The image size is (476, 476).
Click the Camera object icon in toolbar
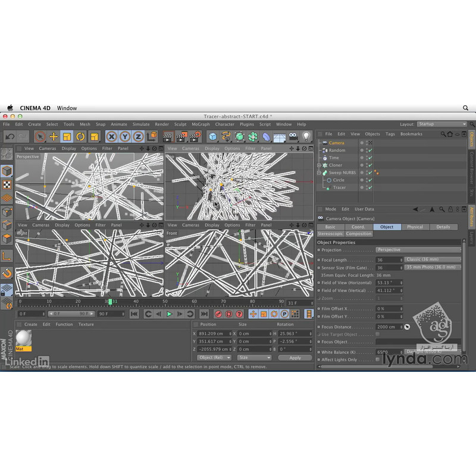pyautogui.click(x=293, y=137)
